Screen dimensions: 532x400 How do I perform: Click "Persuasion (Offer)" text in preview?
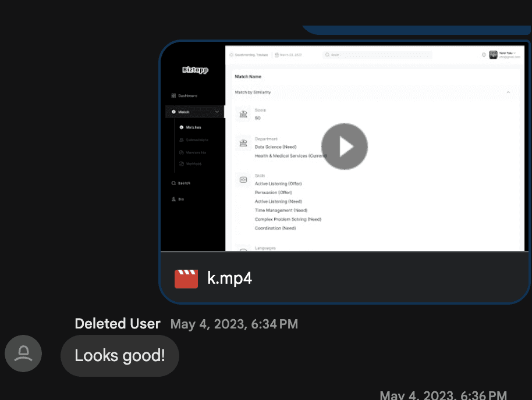[x=273, y=192]
